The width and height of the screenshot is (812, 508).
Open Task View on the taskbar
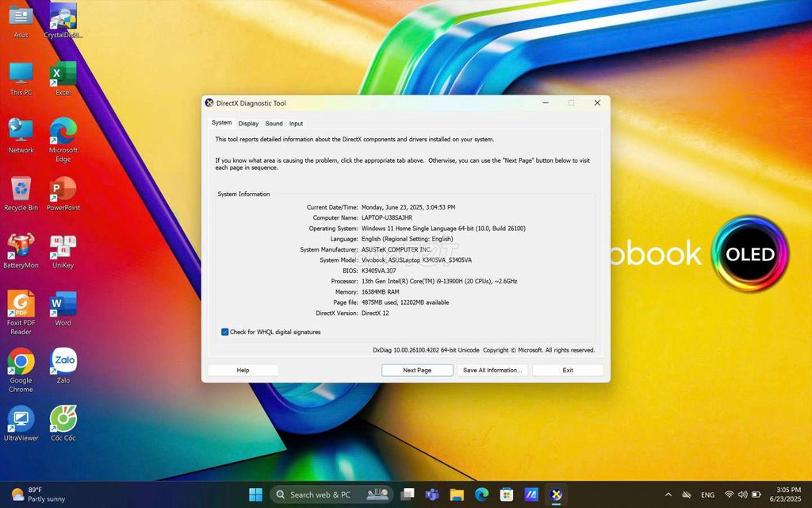408,495
